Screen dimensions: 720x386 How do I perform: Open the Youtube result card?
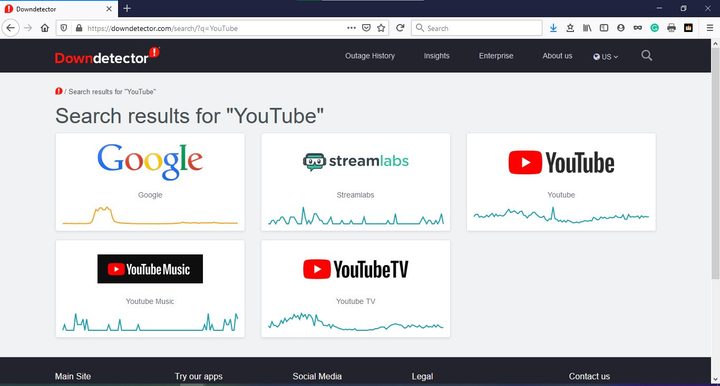[x=561, y=182]
